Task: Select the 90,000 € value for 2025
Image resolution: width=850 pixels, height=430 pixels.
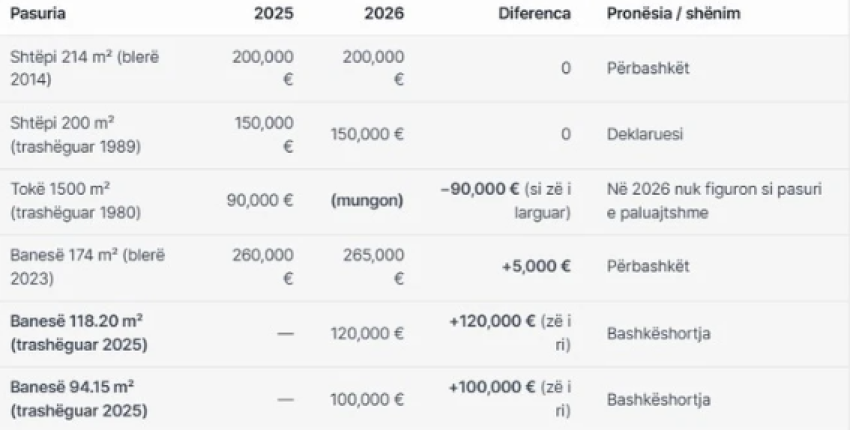Action: (x=260, y=200)
